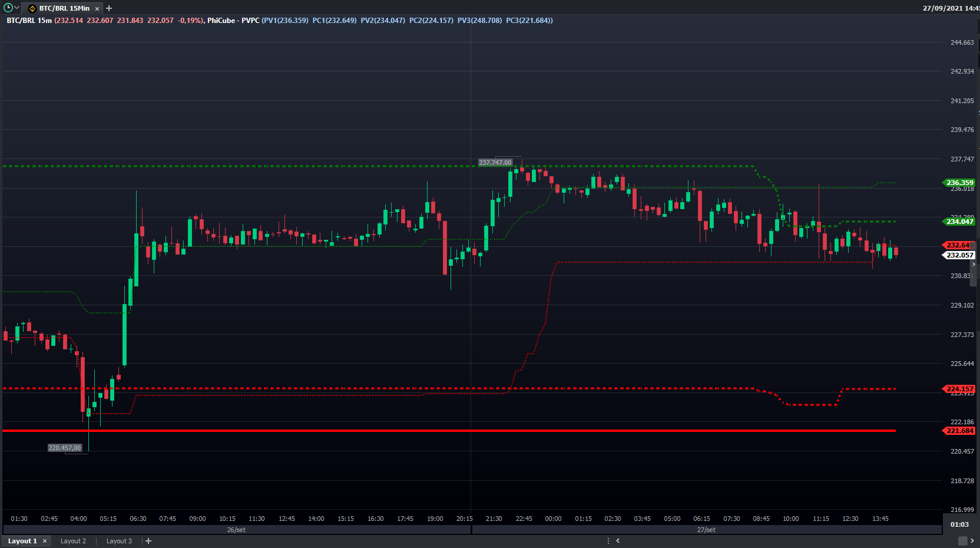Click the 244.663 price axis label
The width and height of the screenshot is (980, 548).
pos(962,42)
